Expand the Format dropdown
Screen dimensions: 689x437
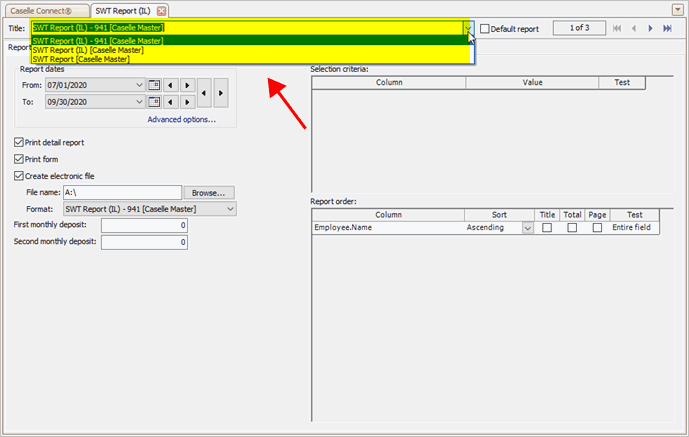click(230, 209)
